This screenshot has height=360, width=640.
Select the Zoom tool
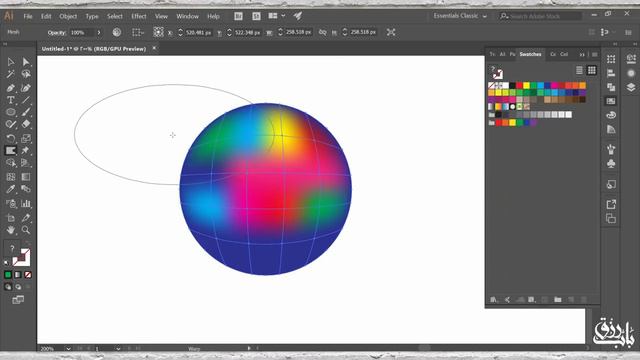point(26,230)
